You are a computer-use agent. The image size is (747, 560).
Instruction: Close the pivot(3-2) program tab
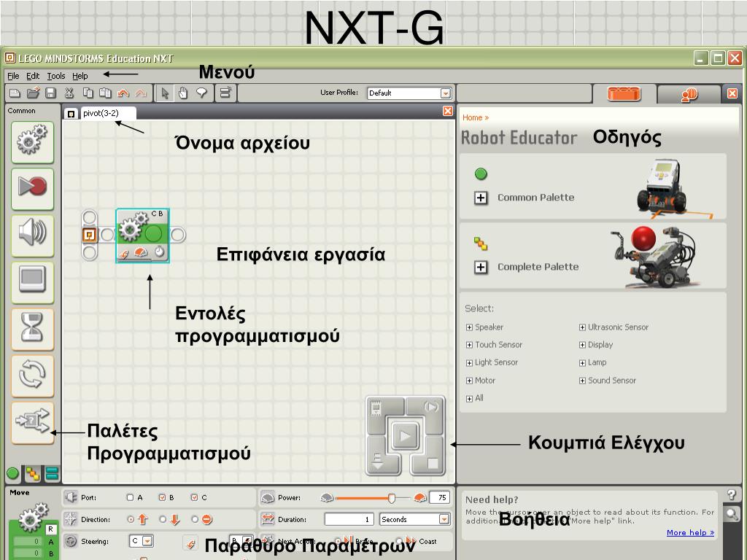447,111
